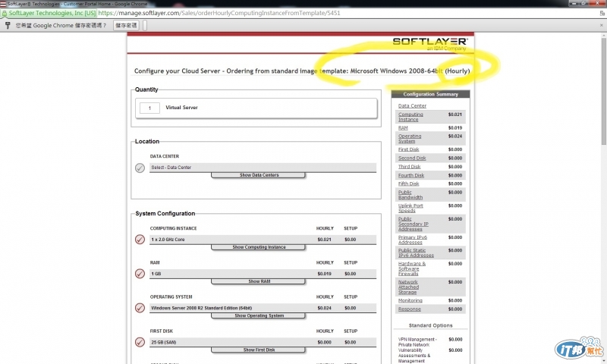607x364 pixels.
Task: Expand Show First Disk options
Action: (x=258, y=350)
